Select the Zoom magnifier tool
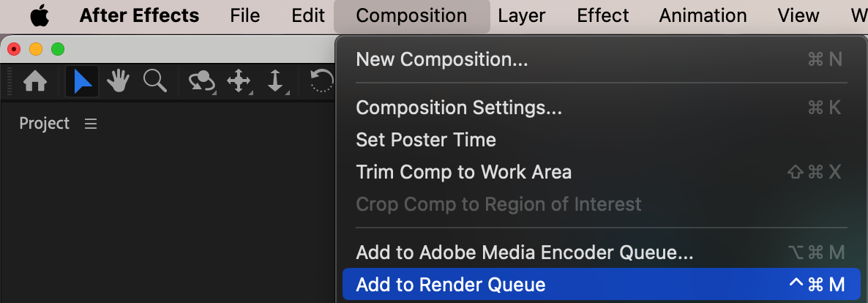The image size is (868, 303). coord(154,81)
